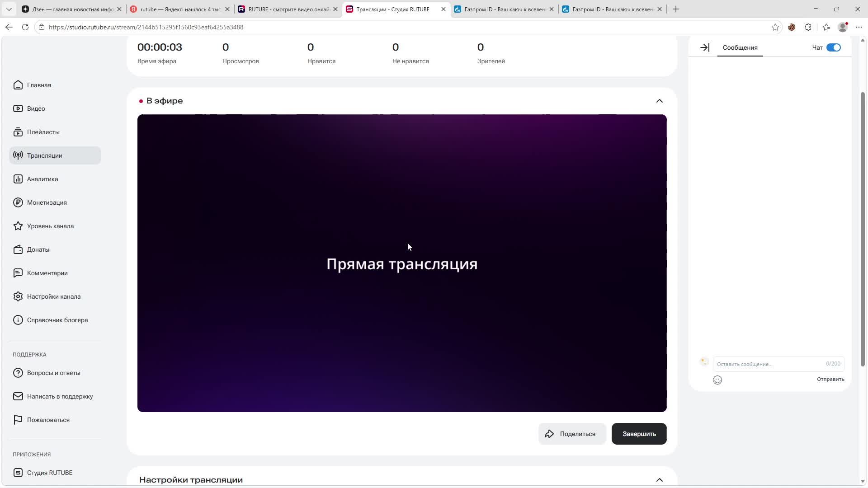Click the Поделиться button
868x488 pixels.
click(x=572, y=434)
